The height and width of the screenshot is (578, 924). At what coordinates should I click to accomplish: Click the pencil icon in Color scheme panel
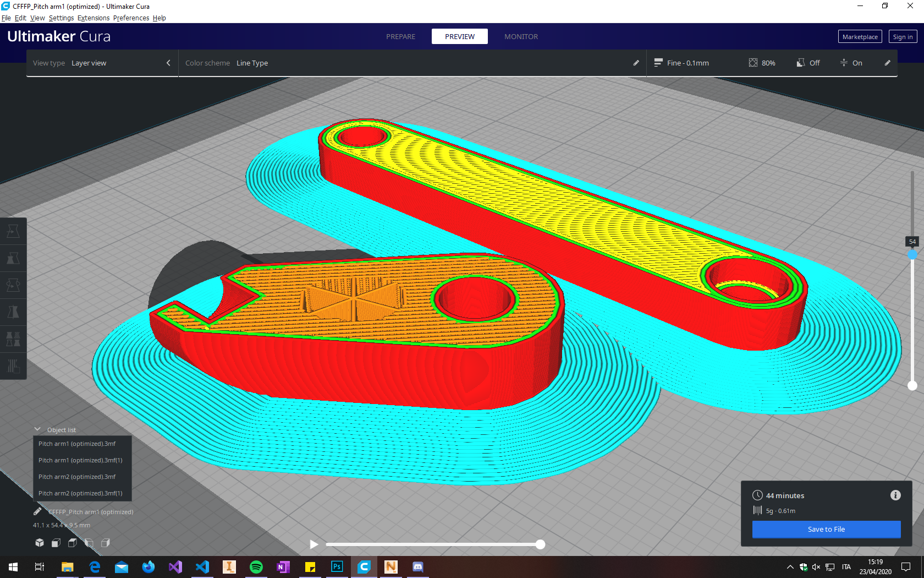636,63
